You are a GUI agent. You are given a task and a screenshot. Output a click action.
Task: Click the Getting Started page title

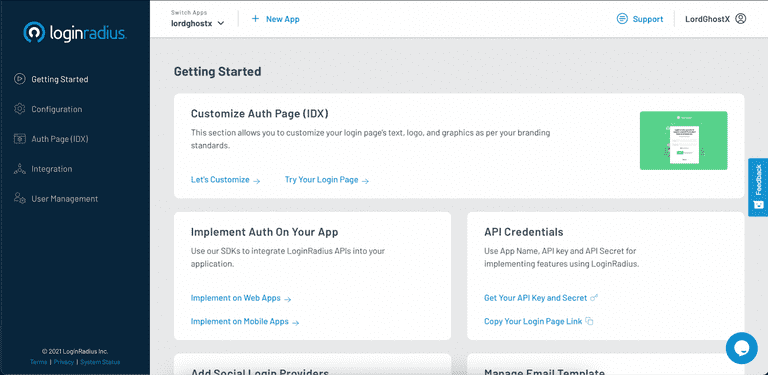pos(217,71)
